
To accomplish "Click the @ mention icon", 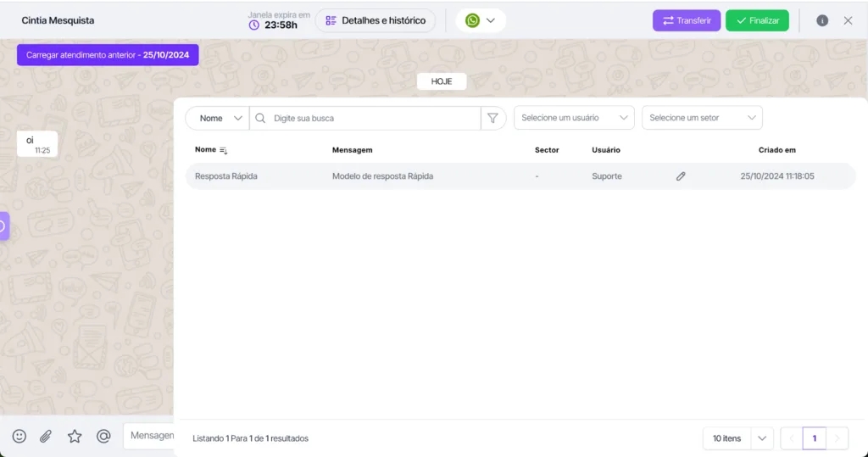I will pos(103,436).
